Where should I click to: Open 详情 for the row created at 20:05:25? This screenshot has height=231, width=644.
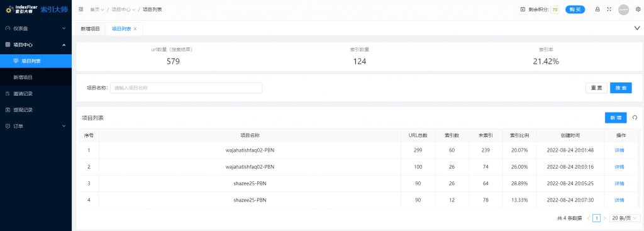619,183
